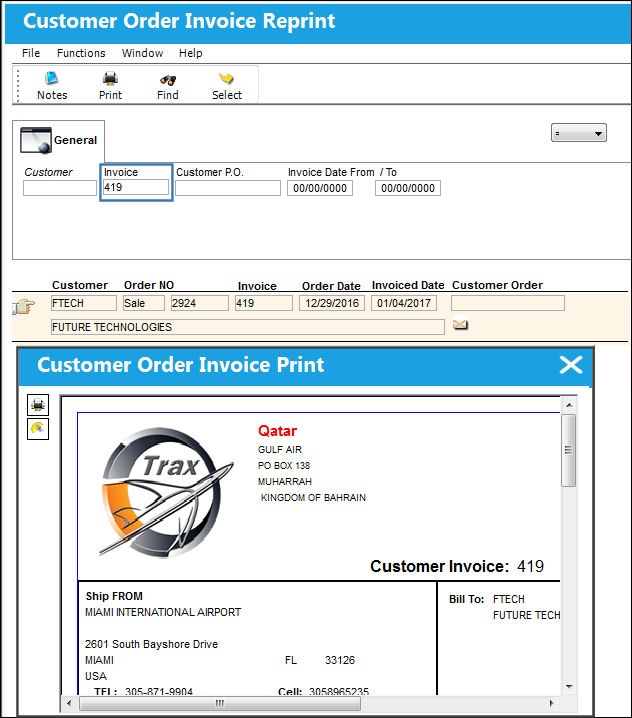Screen dimensions: 632x718
Task: Click the FTECH customer cell in results
Action: pos(84,303)
